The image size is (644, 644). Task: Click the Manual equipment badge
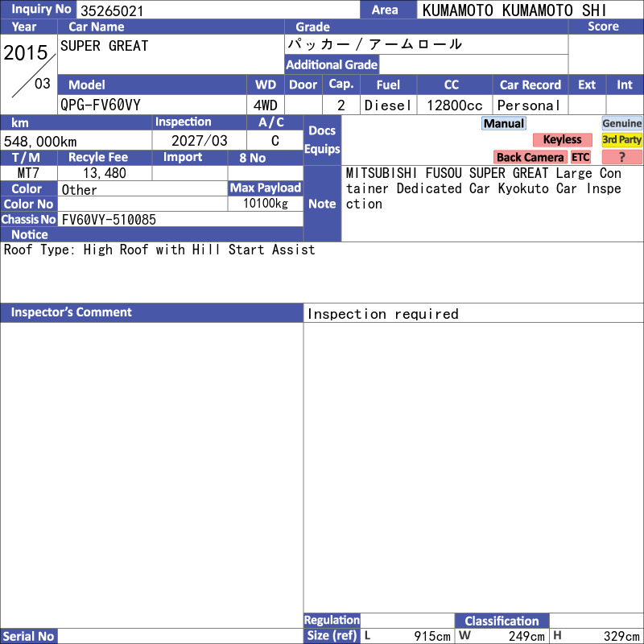pos(504,123)
